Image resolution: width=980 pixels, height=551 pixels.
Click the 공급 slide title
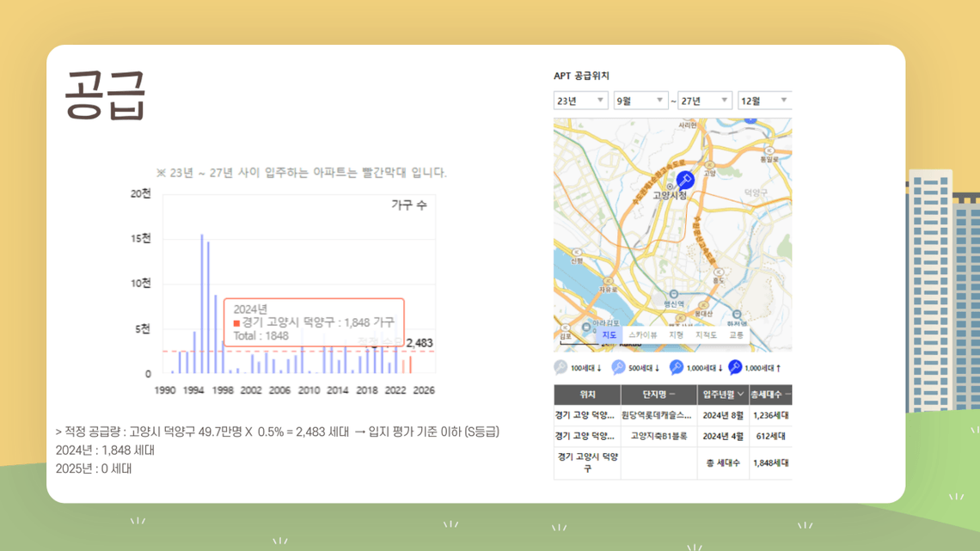[x=105, y=95]
